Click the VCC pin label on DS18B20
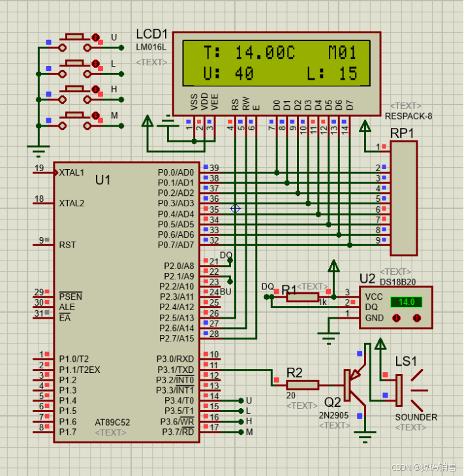The width and height of the screenshot is (464, 476). [x=373, y=297]
